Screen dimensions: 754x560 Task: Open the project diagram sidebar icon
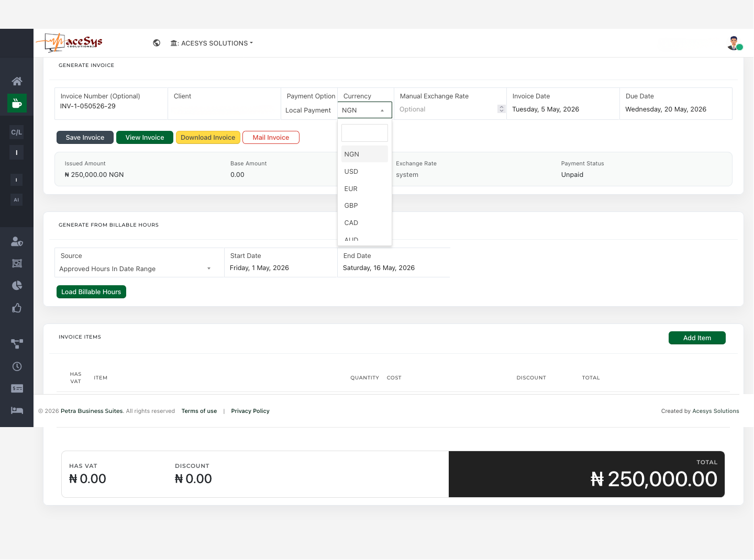click(17, 344)
